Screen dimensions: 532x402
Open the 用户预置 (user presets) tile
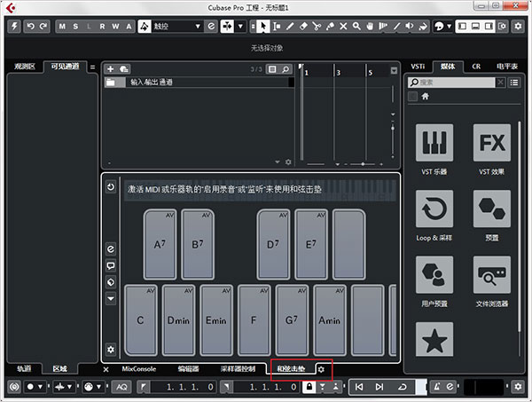[x=434, y=280]
